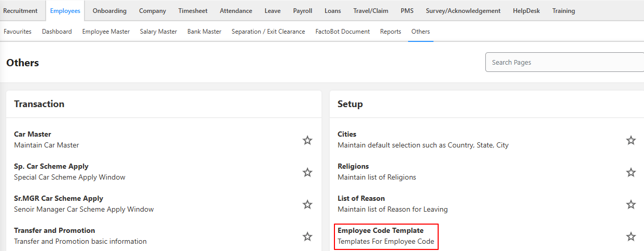Favourite the List of Reason page
This screenshot has height=251, width=644.
coord(631,204)
